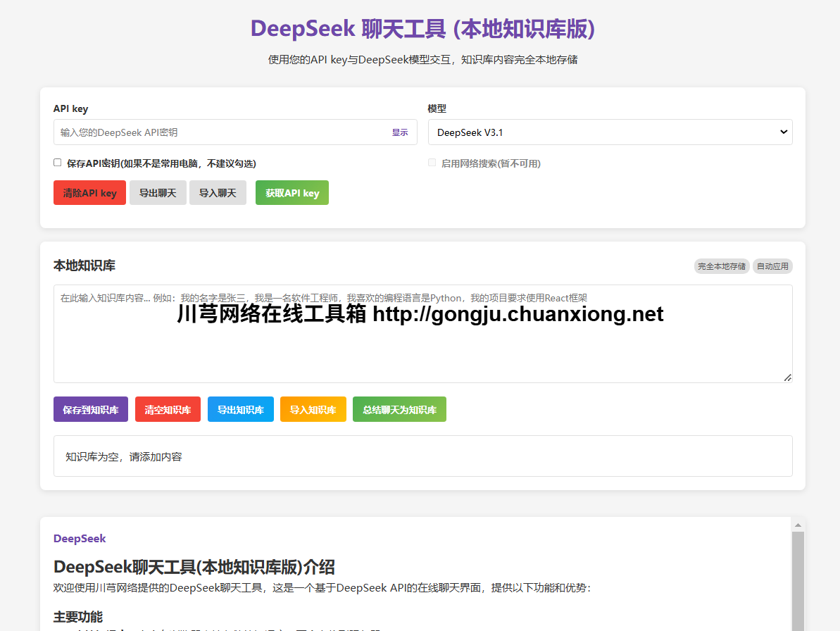This screenshot has height=631, width=840.
Task: Click the purple DeepSeek sender label
Action: pyautogui.click(x=80, y=538)
